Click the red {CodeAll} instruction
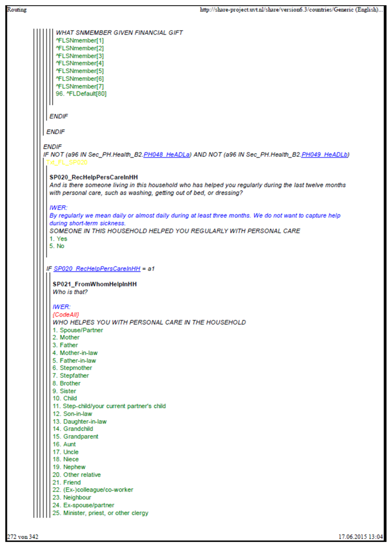Viewport: 392px width, 546px height. (x=66, y=315)
